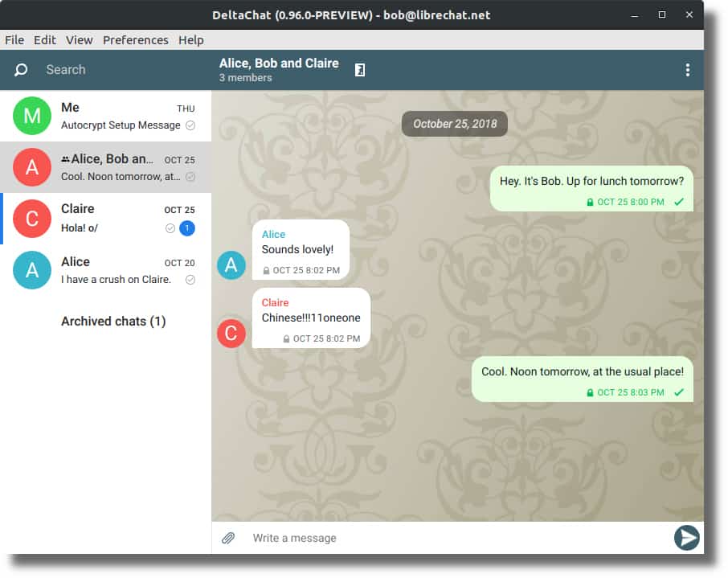Click Alice's blue avatar next to Sounds lovely

pyautogui.click(x=231, y=264)
